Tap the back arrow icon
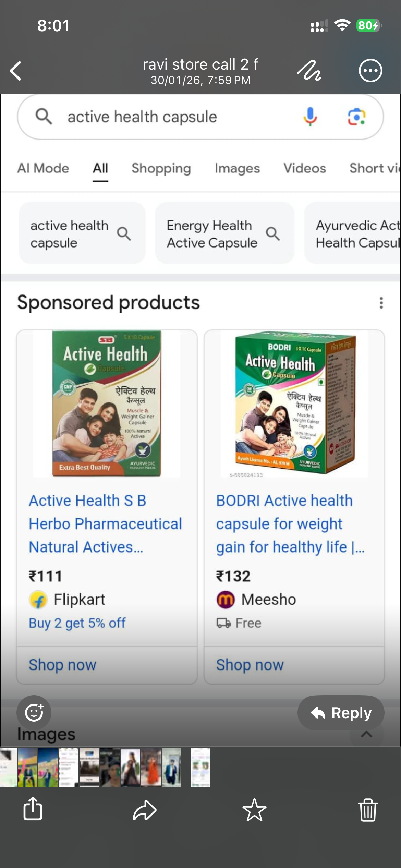 tap(16, 71)
